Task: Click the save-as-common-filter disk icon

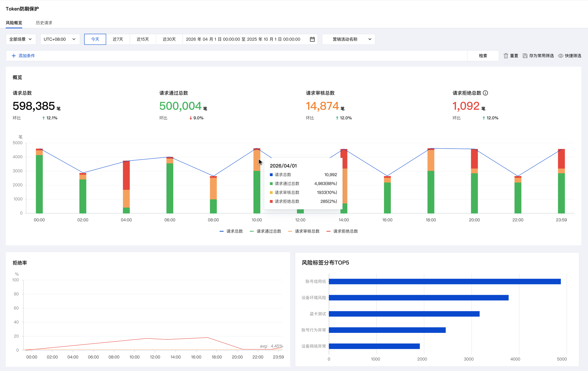Action: (x=525, y=56)
